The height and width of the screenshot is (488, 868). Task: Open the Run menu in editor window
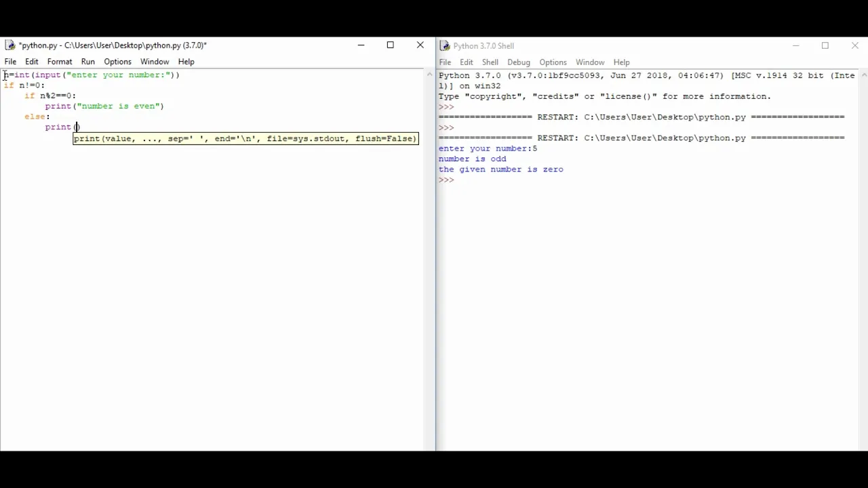[88, 62]
